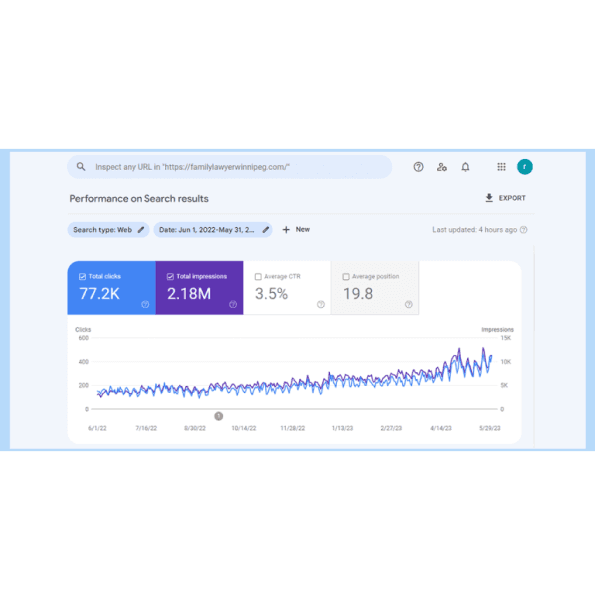Uncheck the Total impressions checkbox
The height and width of the screenshot is (600, 595).
pos(170,276)
